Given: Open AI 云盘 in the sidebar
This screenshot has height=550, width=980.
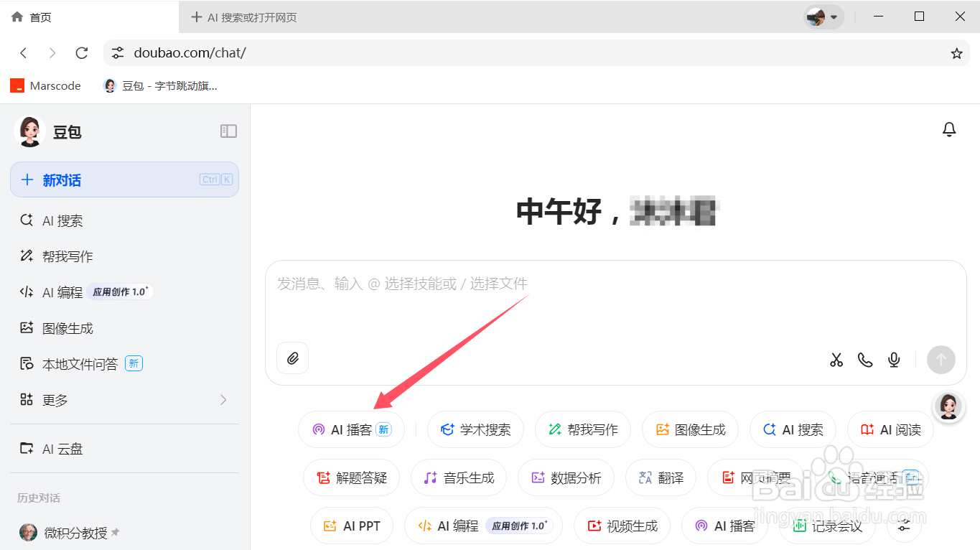Looking at the screenshot, I should 124,449.
